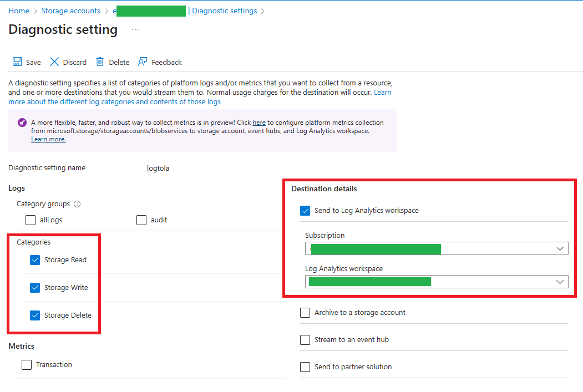Click the Save disk icon

(17, 62)
